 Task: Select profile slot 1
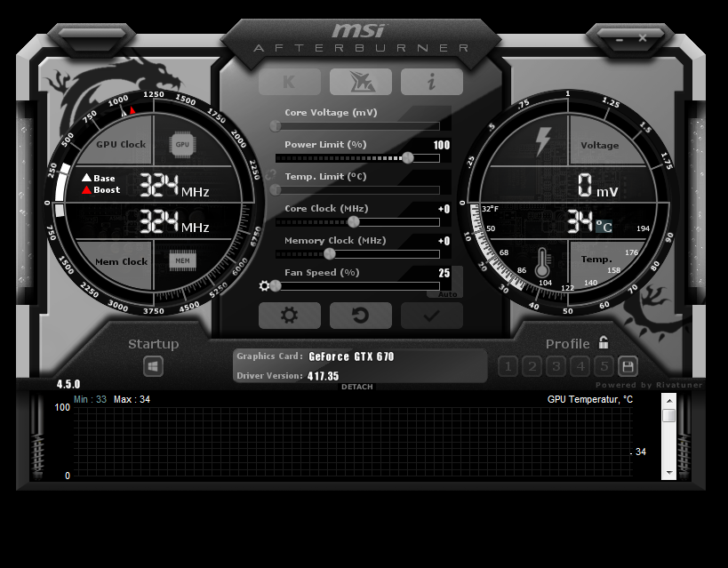508,367
